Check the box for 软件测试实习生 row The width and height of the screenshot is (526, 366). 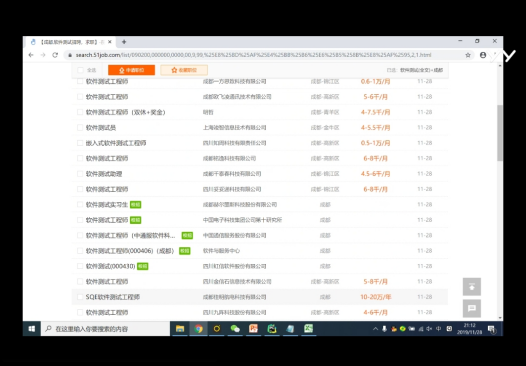point(80,205)
